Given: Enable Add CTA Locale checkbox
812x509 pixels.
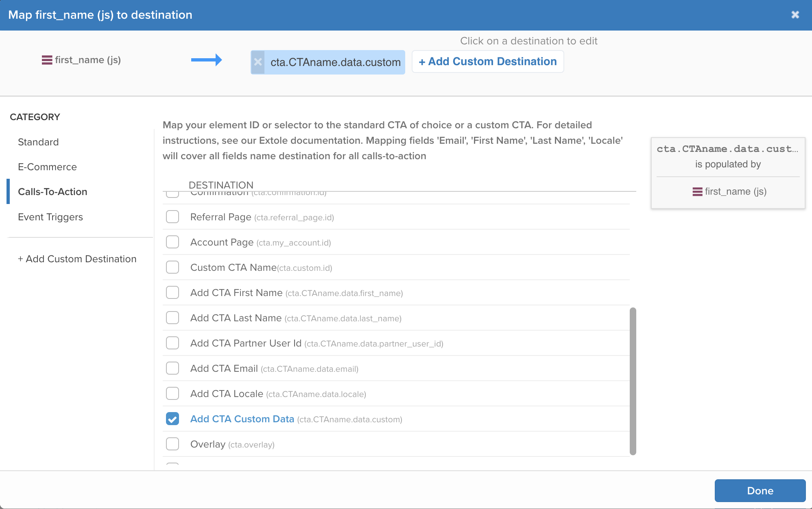Looking at the screenshot, I should pos(172,393).
